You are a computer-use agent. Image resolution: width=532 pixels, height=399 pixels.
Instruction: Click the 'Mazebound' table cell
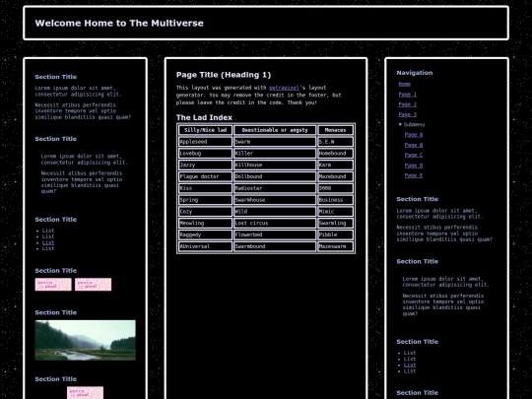click(x=335, y=176)
